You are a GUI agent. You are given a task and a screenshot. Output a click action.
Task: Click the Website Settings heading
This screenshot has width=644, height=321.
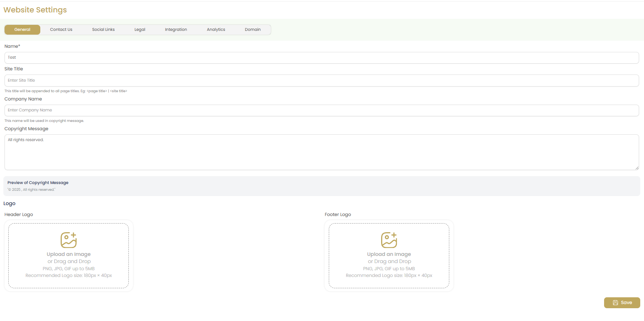click(35, 10)
